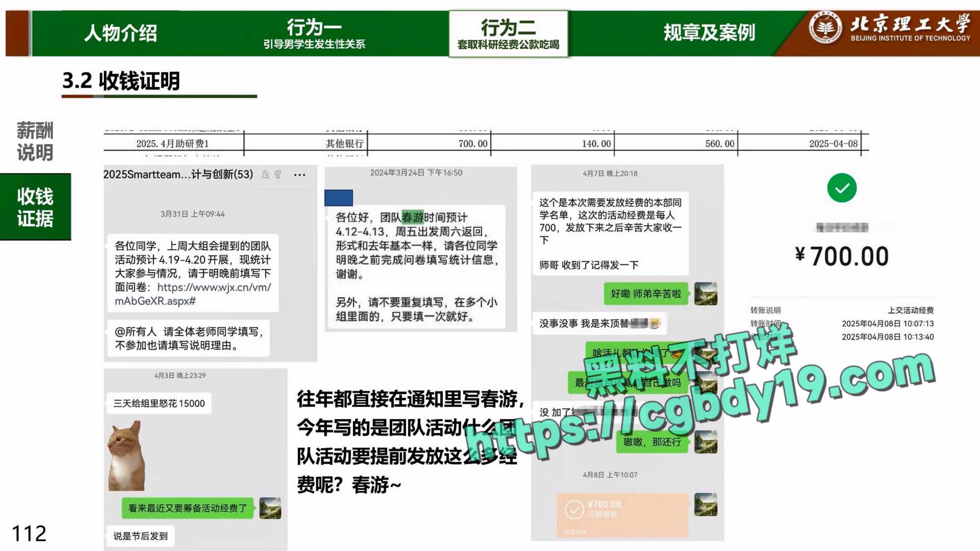Viewport: 980px width, 551px height.
Task: Click the ¥ 700.00 large receipt amount
Action: 842,256
